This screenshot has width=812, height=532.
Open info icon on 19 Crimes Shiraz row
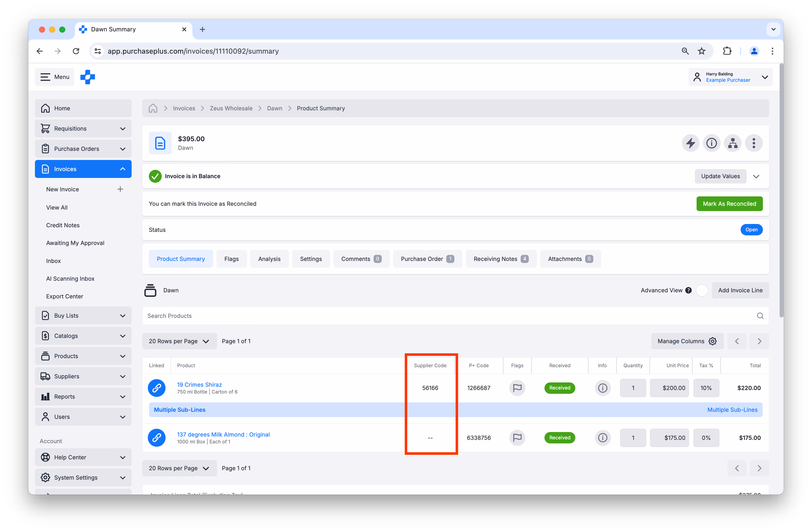click(x=602, y=388)
